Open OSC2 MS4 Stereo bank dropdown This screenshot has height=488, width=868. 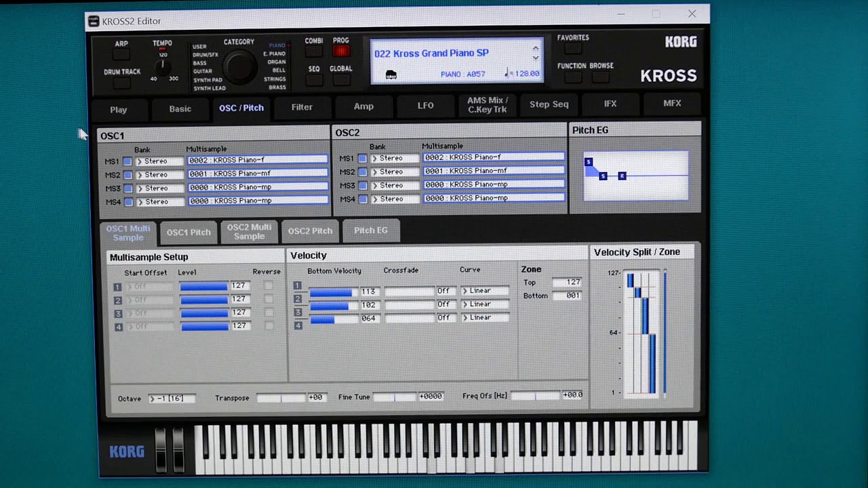coord(395,199)
